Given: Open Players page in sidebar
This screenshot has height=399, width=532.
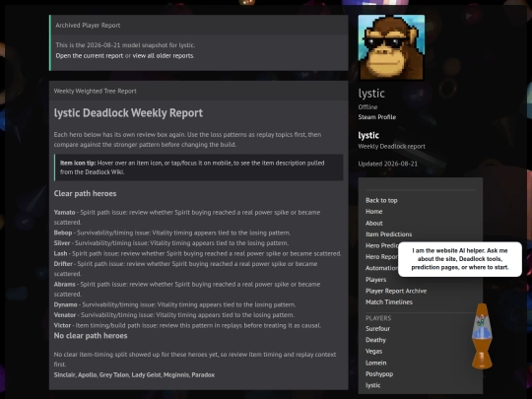Looking at the screenshot, I should point(376,280).
